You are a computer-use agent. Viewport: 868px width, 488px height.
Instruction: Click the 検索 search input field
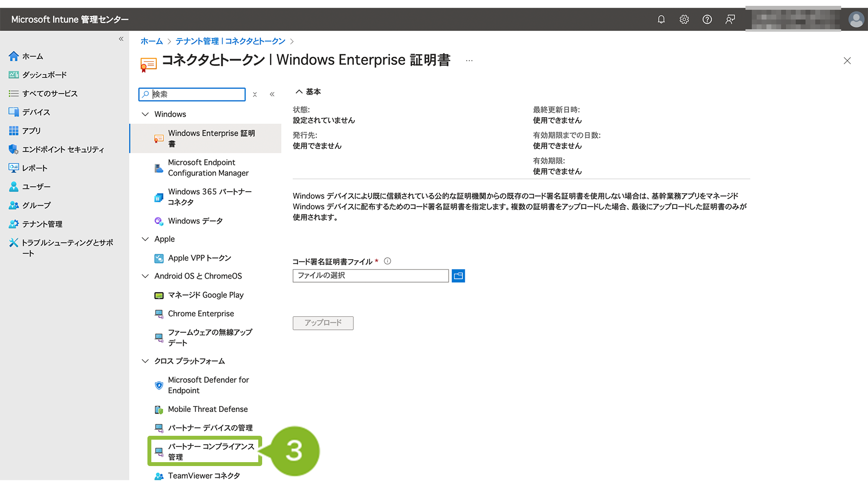pos(192,94)
